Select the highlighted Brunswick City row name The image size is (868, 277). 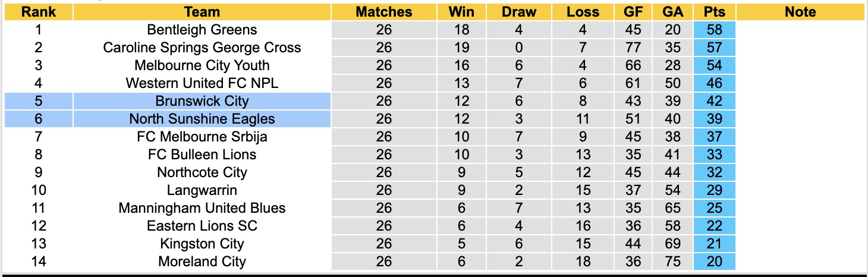pyautogui.click(x=202, y=101)
